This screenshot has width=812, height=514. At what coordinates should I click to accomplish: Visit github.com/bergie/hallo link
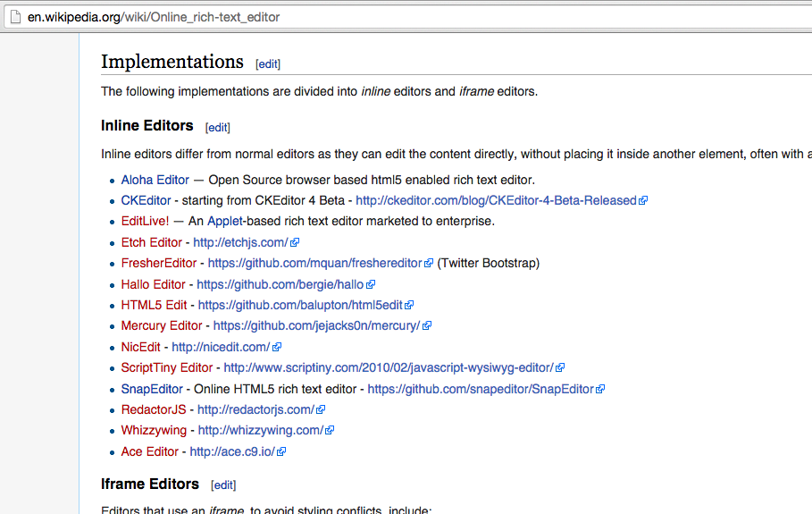click(x=280, y=284)
